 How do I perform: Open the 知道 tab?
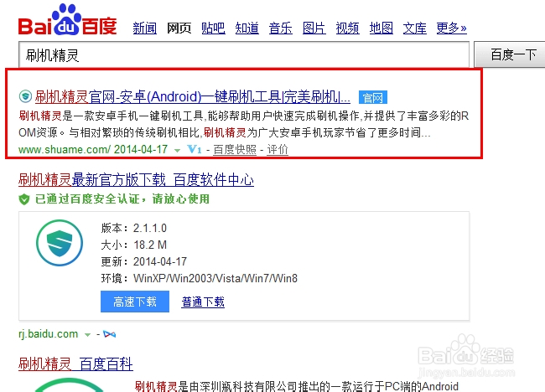point(247,28)
